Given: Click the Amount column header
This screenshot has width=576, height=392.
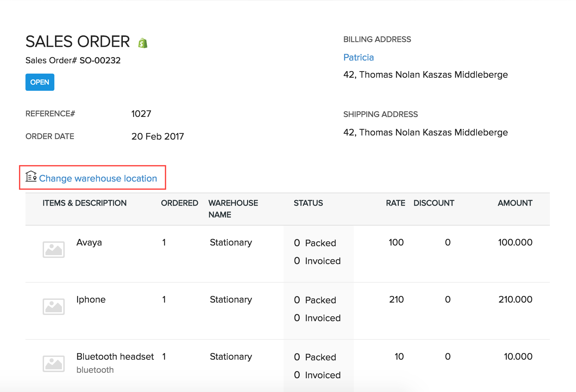Looking at the screenshot, I should pos(515,203).
